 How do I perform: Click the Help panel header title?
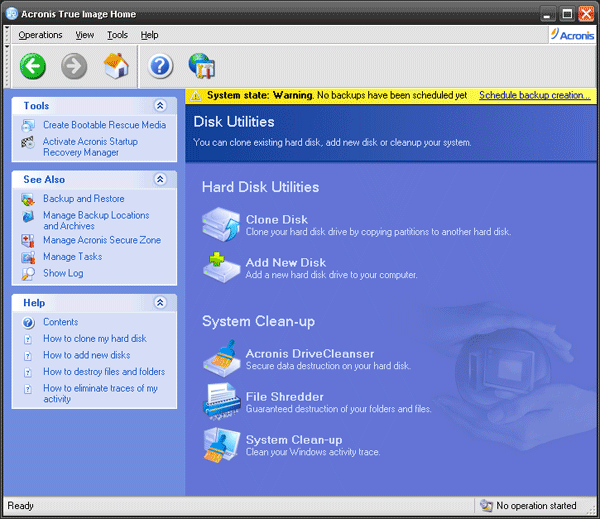[34, 303]
